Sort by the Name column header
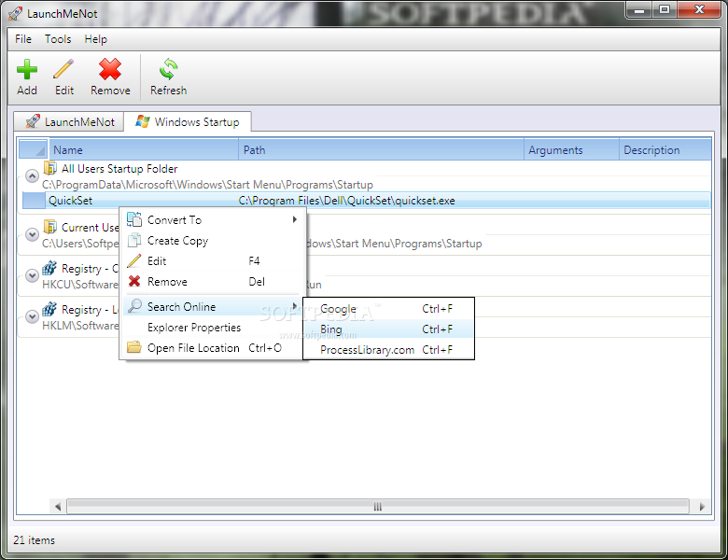This screenshot has height=560, width=728. [144, 149]
